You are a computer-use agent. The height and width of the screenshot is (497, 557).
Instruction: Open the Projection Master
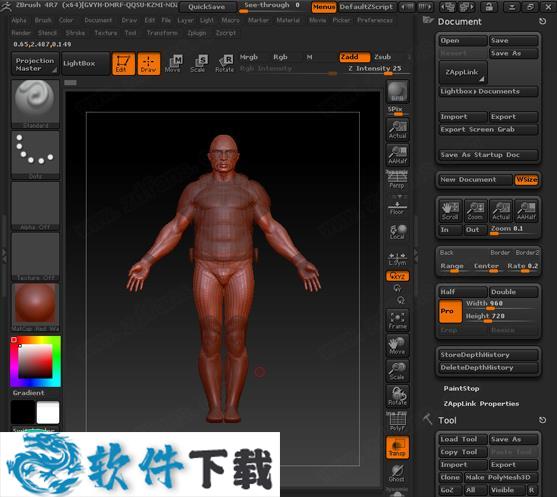[35, 64]
